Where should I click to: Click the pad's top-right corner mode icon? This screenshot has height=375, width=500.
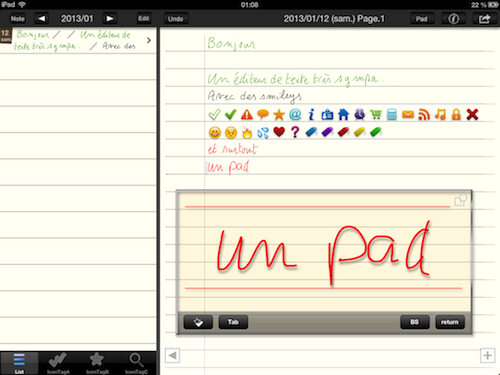click(461, 200)
